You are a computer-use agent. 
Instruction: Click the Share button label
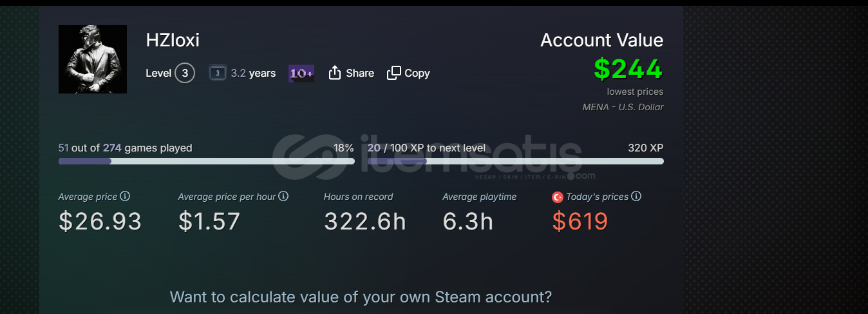[360, 73]
